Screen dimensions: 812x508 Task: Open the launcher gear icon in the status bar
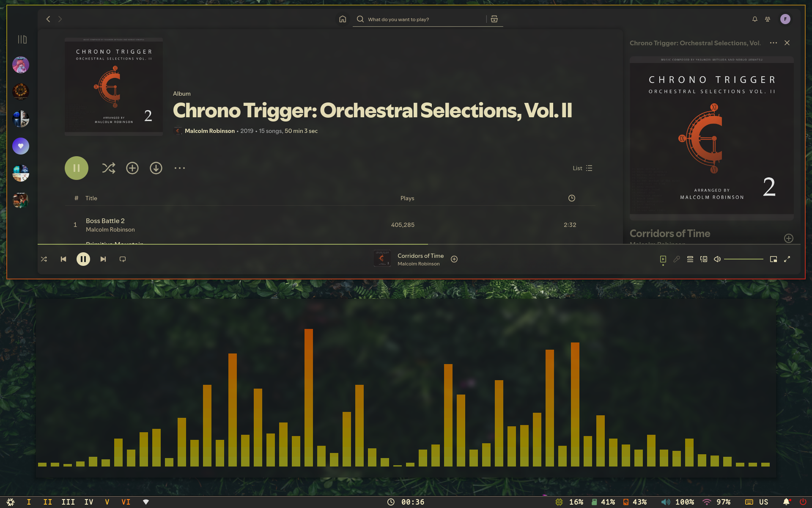click(x=11, y=502)
